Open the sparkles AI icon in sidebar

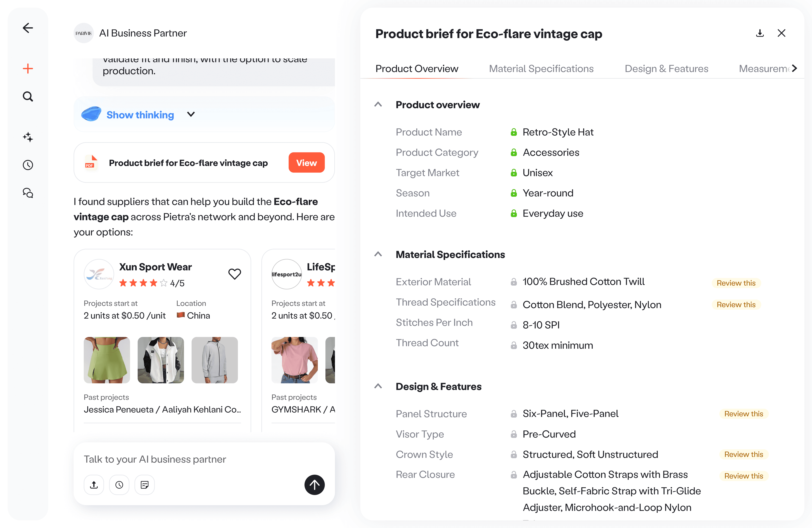(28, 137)
